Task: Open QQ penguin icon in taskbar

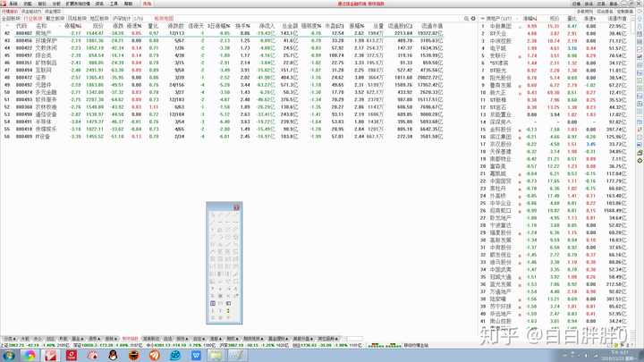Action: pos(113,356)
